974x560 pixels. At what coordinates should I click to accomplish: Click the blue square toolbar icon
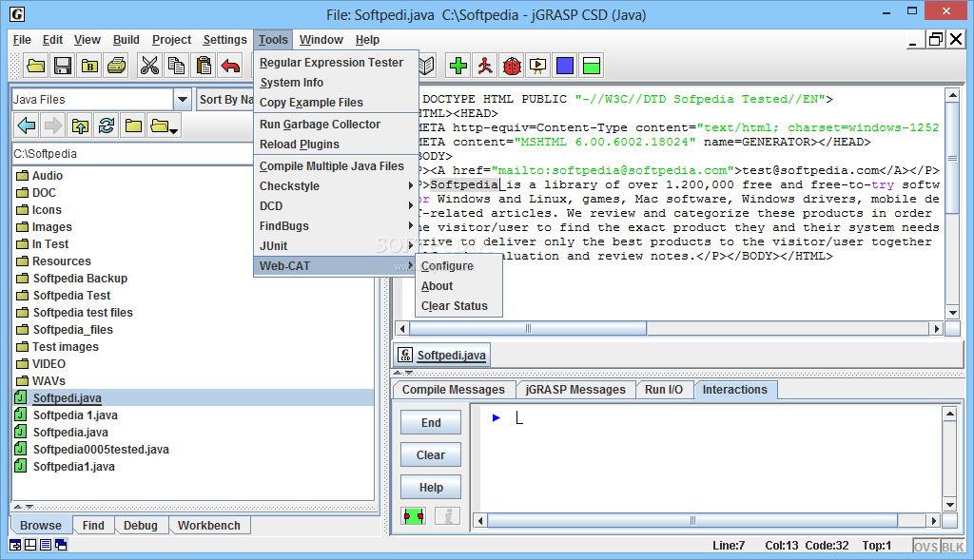pos(565,66)
